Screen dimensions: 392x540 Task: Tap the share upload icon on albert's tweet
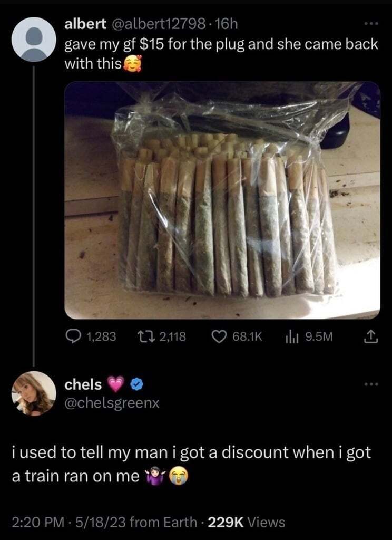(371, 336)
